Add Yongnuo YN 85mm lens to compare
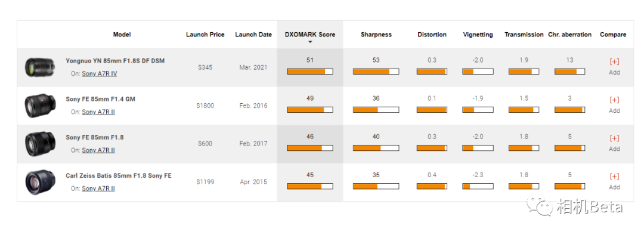Screen dimensions: 644x235 614,67
